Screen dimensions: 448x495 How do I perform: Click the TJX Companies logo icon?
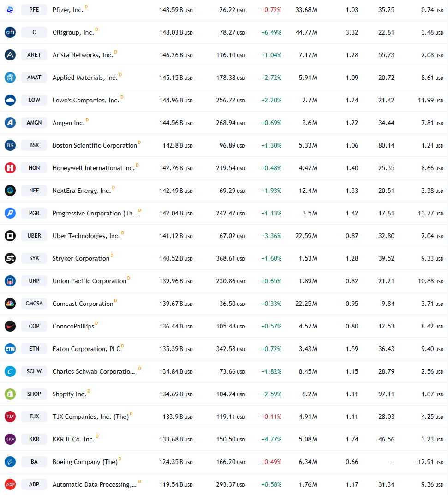[x=10, y=417]
